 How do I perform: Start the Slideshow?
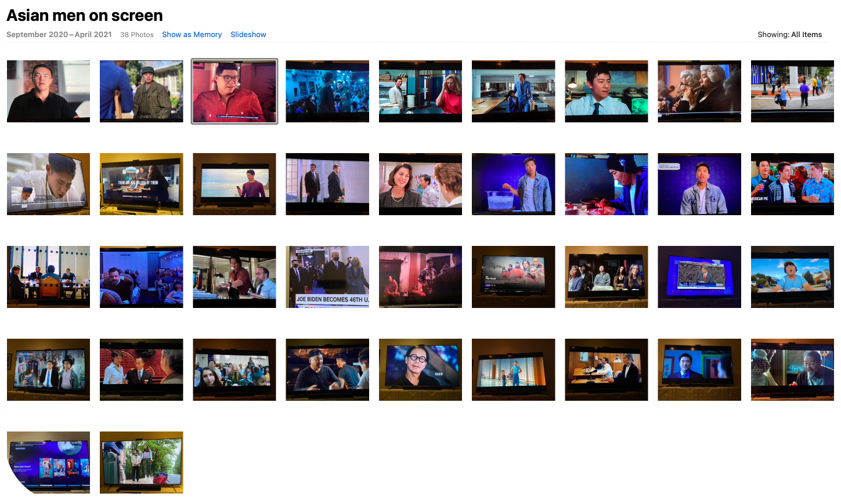coord(248,35)
